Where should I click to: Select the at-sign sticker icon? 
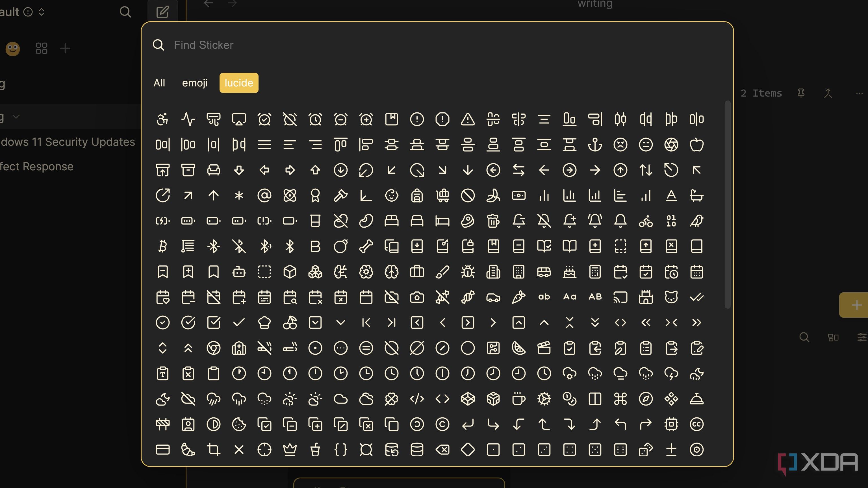(x=264, y=196)
